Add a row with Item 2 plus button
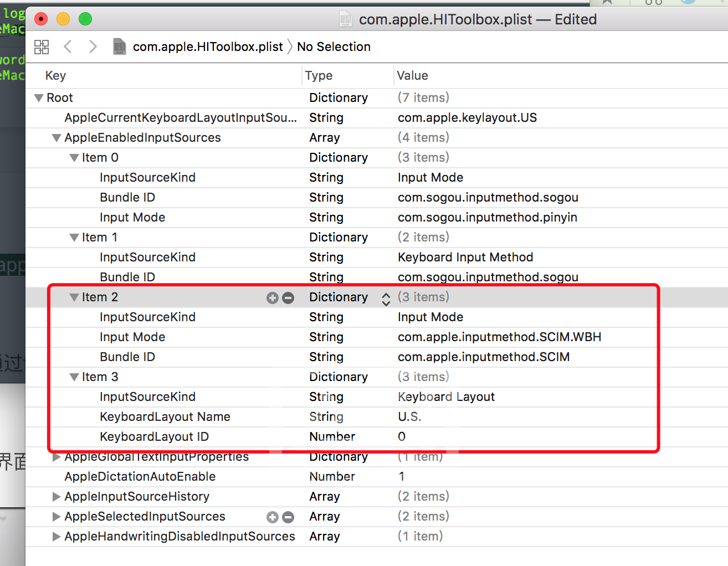728x566 pixels. [x=272, y=298]
